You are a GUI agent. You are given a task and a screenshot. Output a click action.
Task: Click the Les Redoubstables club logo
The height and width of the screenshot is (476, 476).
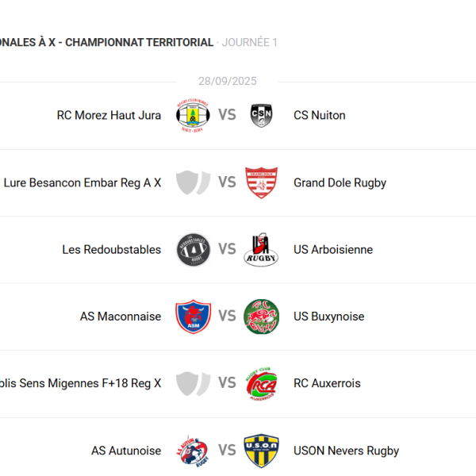tap(193, 249)
